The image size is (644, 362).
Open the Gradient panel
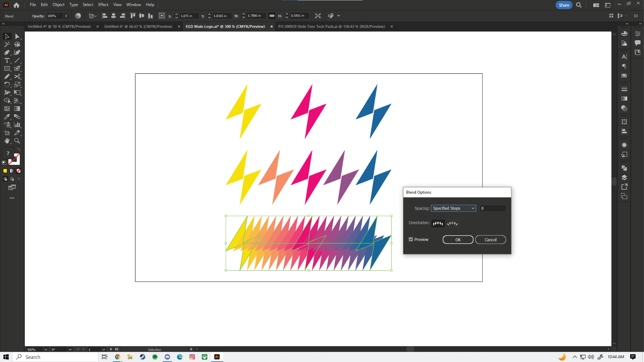624,98
